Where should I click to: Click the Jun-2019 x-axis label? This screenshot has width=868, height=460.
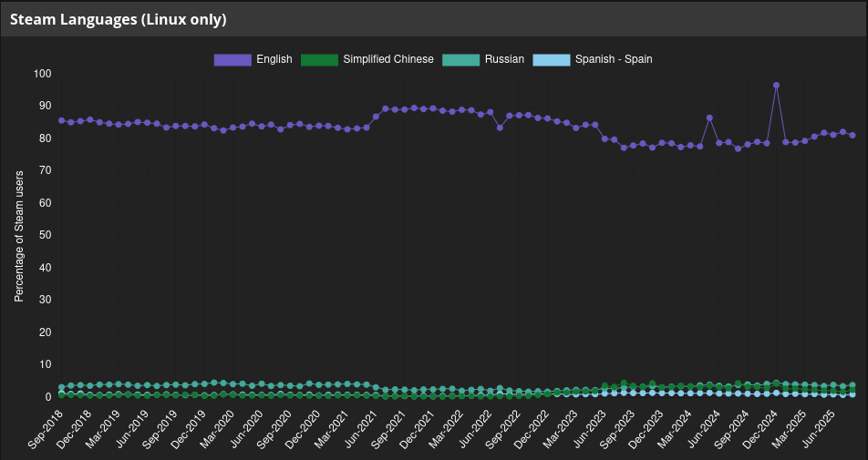point(131,430)
